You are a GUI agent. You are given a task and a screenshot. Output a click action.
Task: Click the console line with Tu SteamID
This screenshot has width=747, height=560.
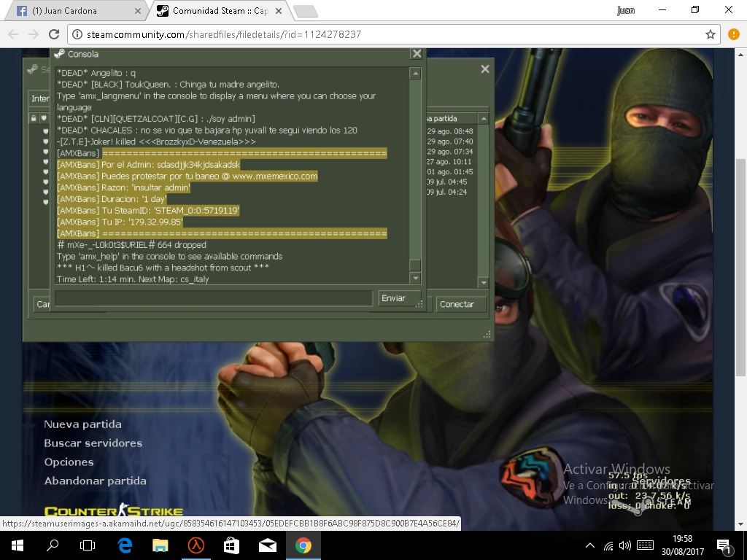click(x=148, y=211)
